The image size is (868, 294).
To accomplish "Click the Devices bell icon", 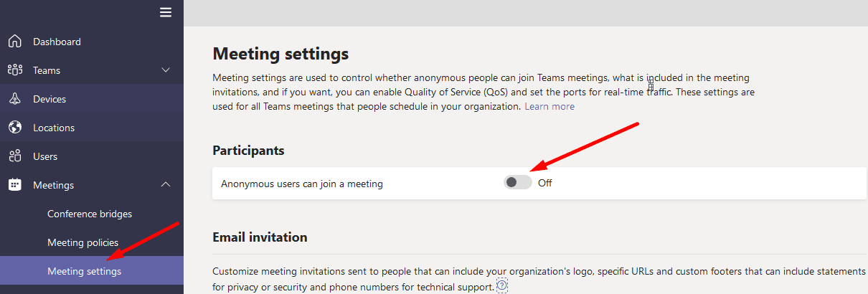I will [x=14, y=99].
